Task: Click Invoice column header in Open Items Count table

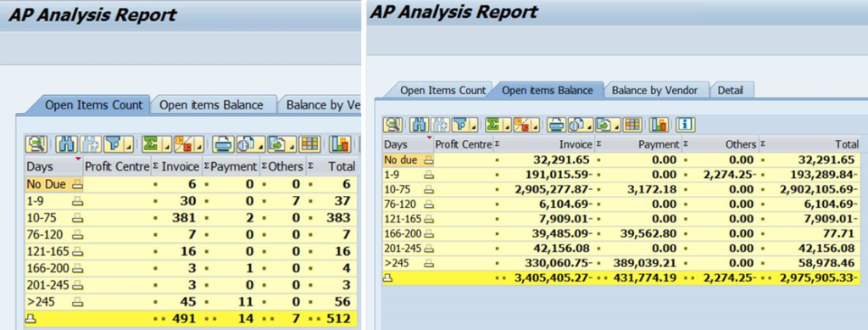Action: pos(176,166)
